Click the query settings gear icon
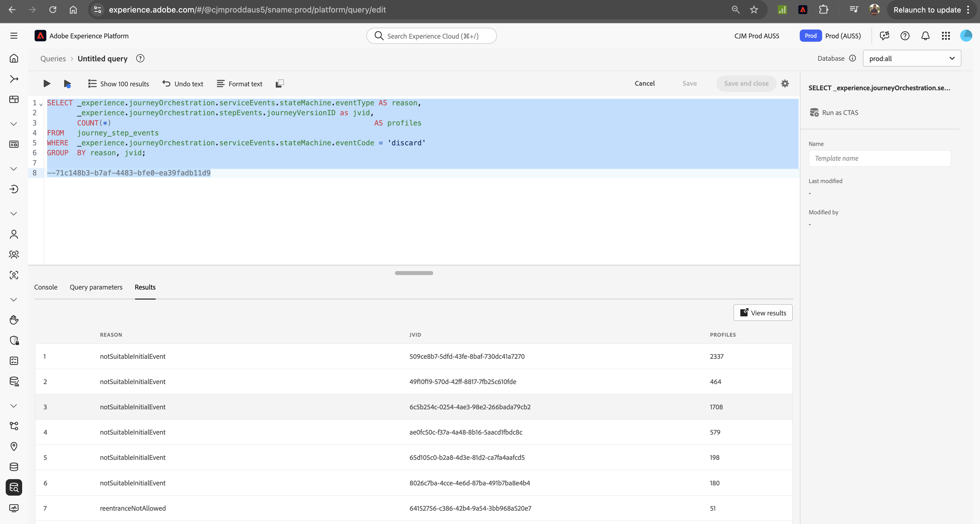Viewport: 980px width, 524px height. point(785,83)
